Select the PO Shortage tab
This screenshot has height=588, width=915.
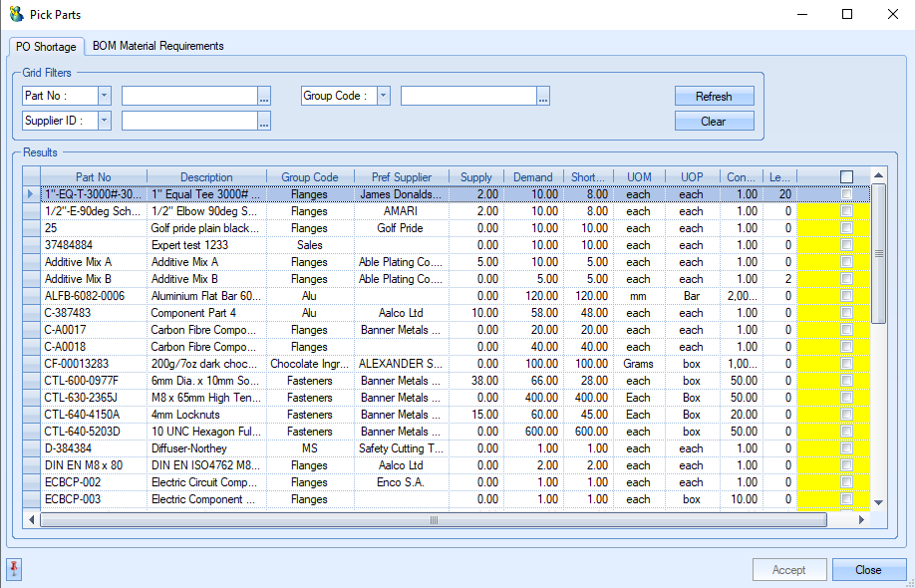46,47
